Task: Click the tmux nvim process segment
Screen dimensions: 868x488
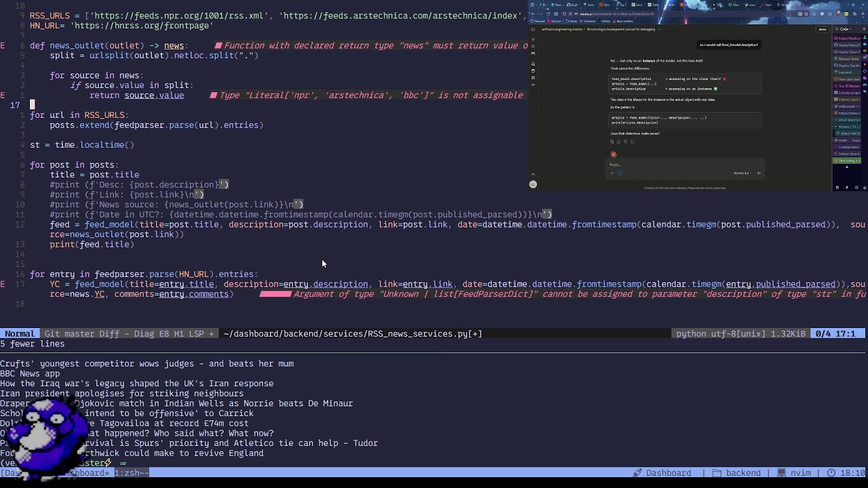Action: [794, 473]
